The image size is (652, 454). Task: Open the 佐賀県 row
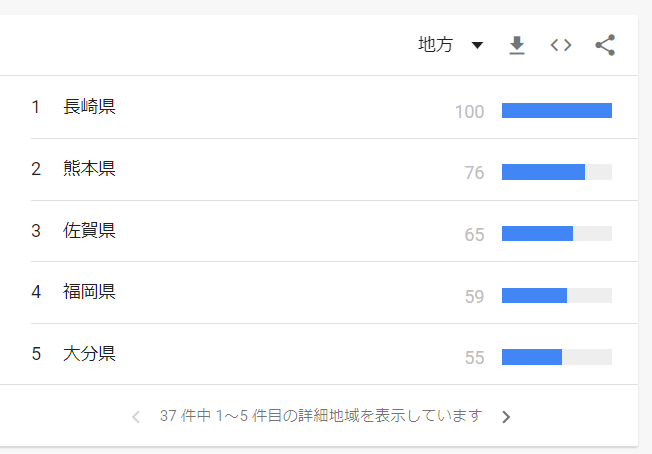(x=89, y=231)
